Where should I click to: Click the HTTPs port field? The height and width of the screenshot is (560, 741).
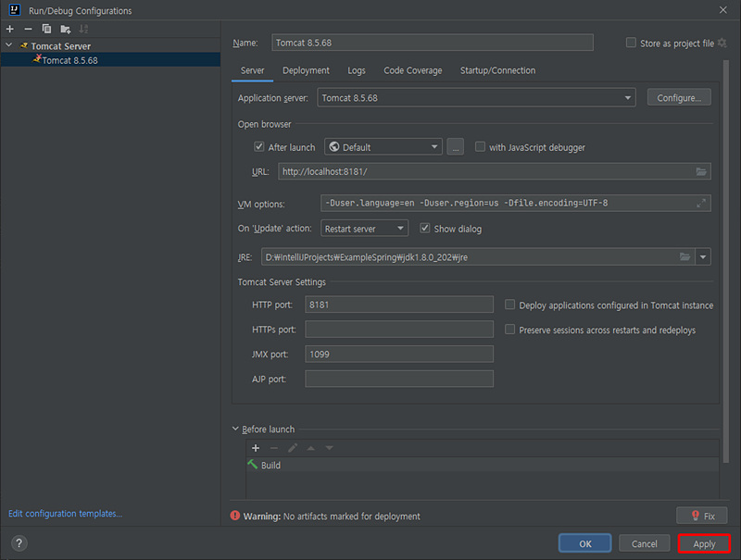click(x=399, y=330)
